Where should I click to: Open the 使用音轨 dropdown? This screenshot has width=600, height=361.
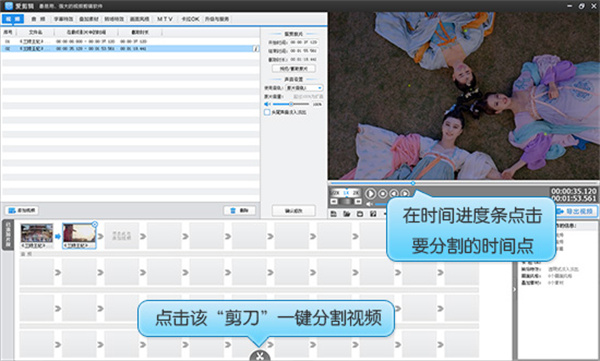(x=304, y=88)
